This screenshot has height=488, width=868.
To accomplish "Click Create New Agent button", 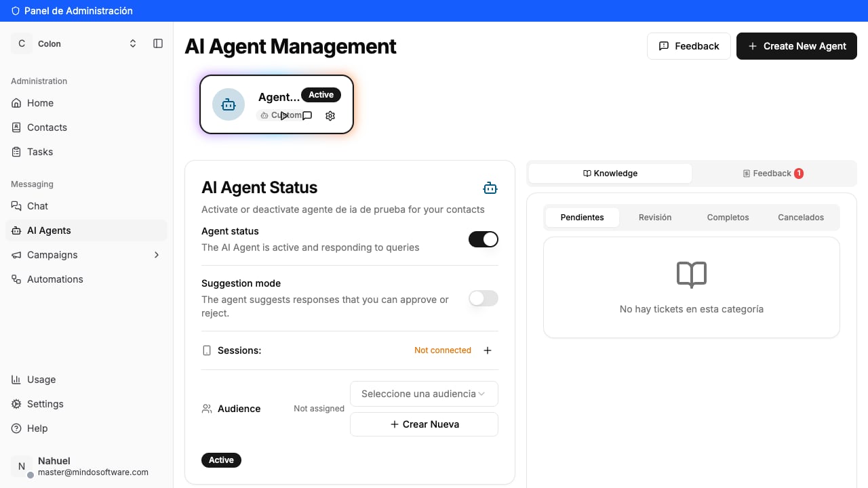I will pyautogui.click(x=797, y=46).
